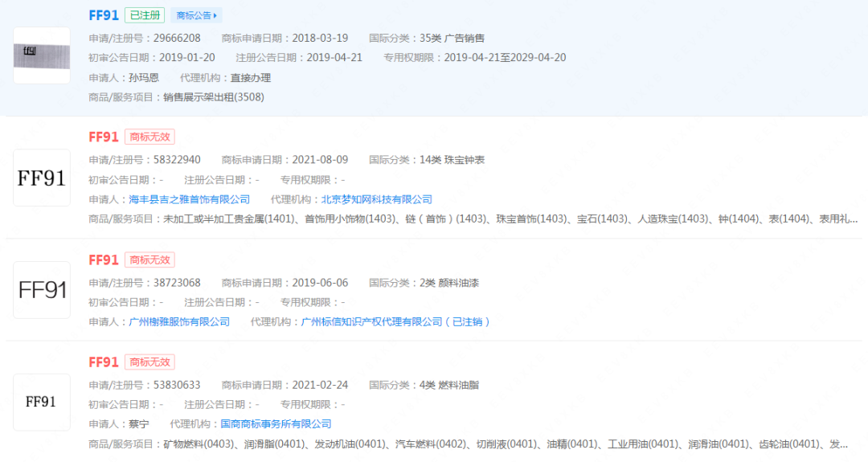Click exclusive right period 2019-04-21至2029-04-20
Viewport: 868px width, 462px height.
point(505,58)
